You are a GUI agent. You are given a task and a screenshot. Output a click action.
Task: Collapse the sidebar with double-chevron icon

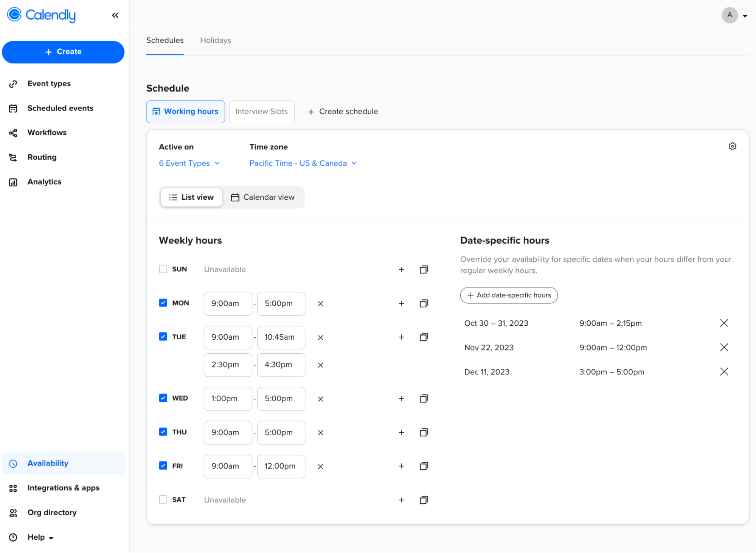point(115,15)
